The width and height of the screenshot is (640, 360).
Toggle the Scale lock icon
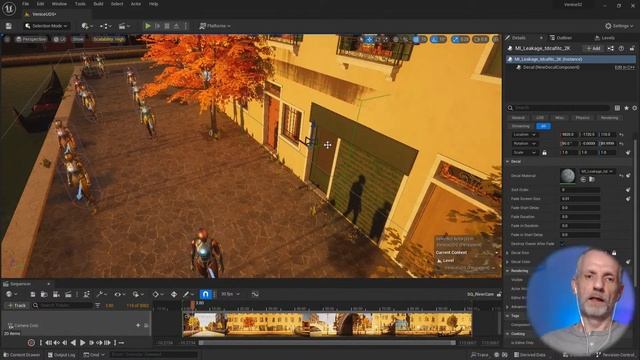544,153
